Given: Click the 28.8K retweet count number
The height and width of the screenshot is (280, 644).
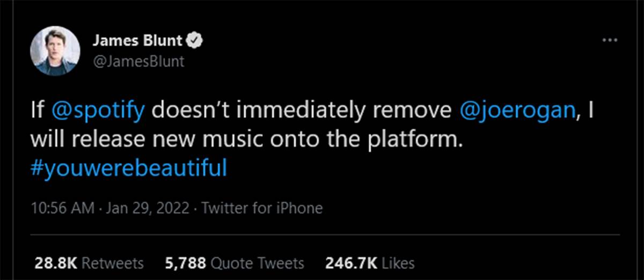Looking at the screenshot, I should click(56, 263).
